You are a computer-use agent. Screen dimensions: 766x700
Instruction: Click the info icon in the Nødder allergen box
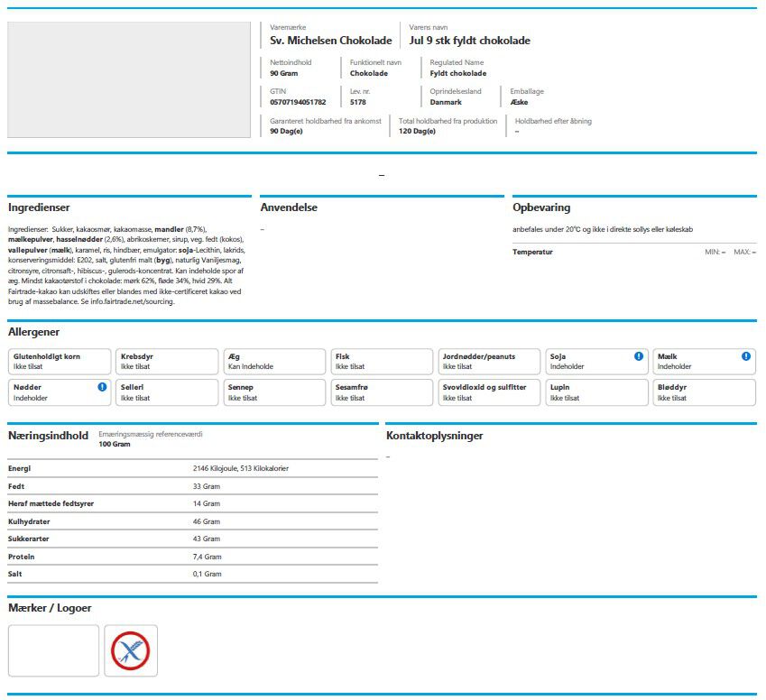(102, 387)
